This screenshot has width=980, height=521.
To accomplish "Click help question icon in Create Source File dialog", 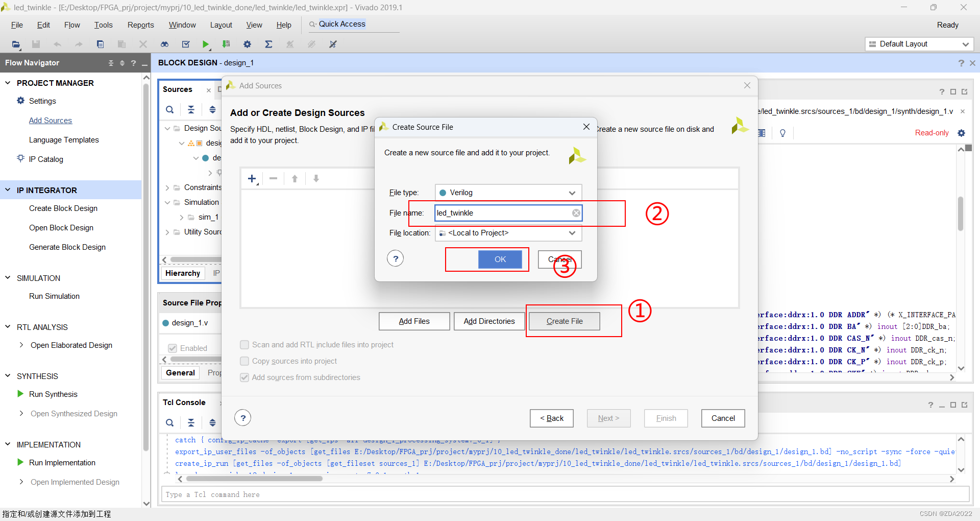I will 395,258.
